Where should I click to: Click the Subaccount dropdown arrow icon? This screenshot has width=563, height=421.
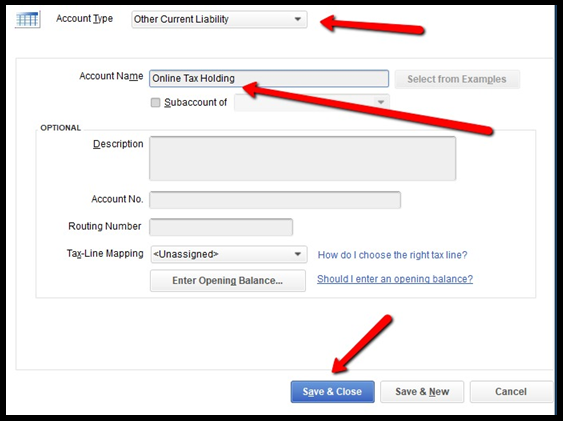(x=381, y=103)
